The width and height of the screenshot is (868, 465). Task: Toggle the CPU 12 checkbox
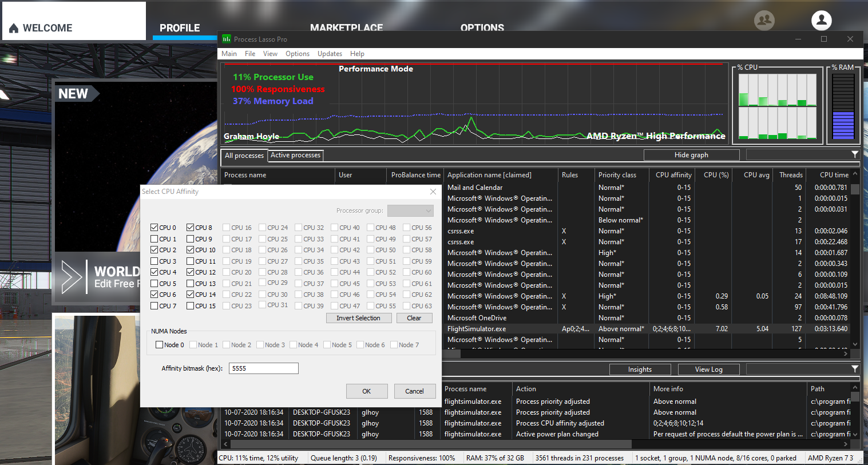tap(191, 272)
